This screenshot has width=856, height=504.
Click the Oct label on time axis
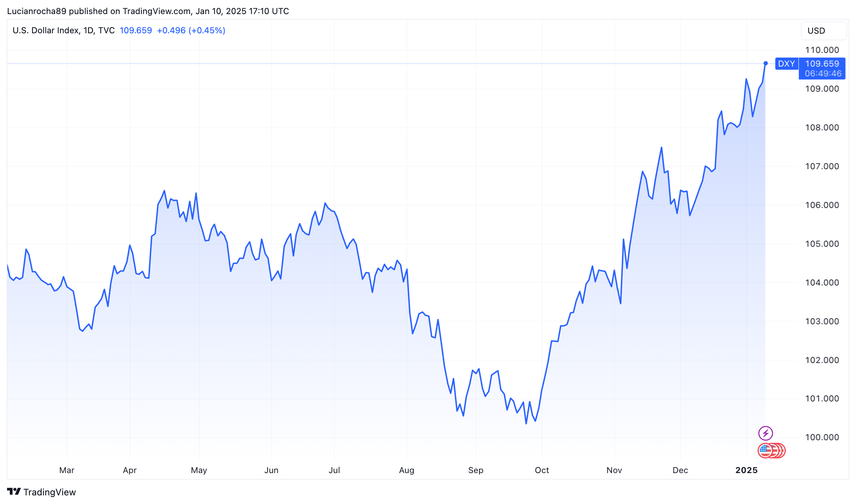[542, 470]
